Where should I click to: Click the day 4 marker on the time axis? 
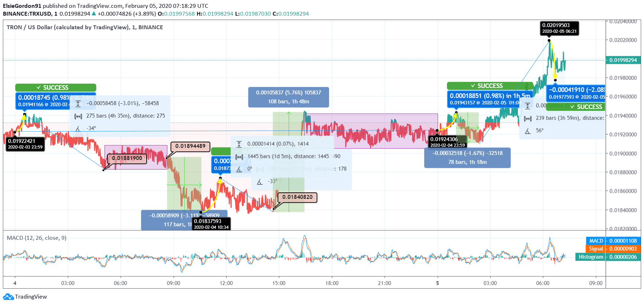15,283
